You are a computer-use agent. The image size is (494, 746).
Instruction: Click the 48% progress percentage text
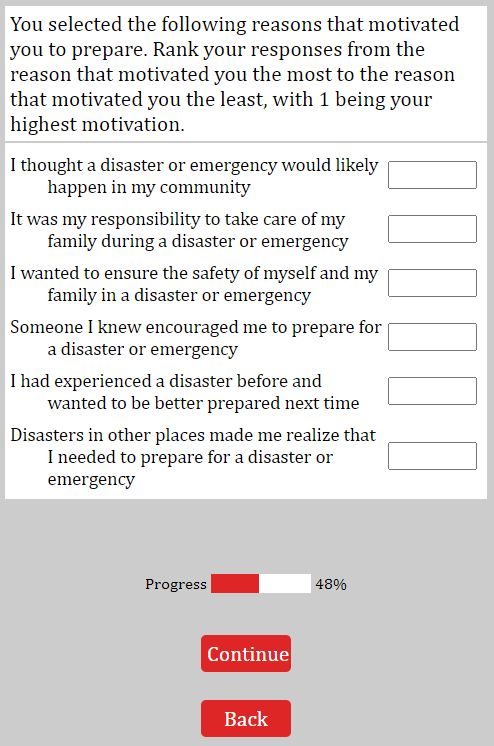tap(331, 584)
